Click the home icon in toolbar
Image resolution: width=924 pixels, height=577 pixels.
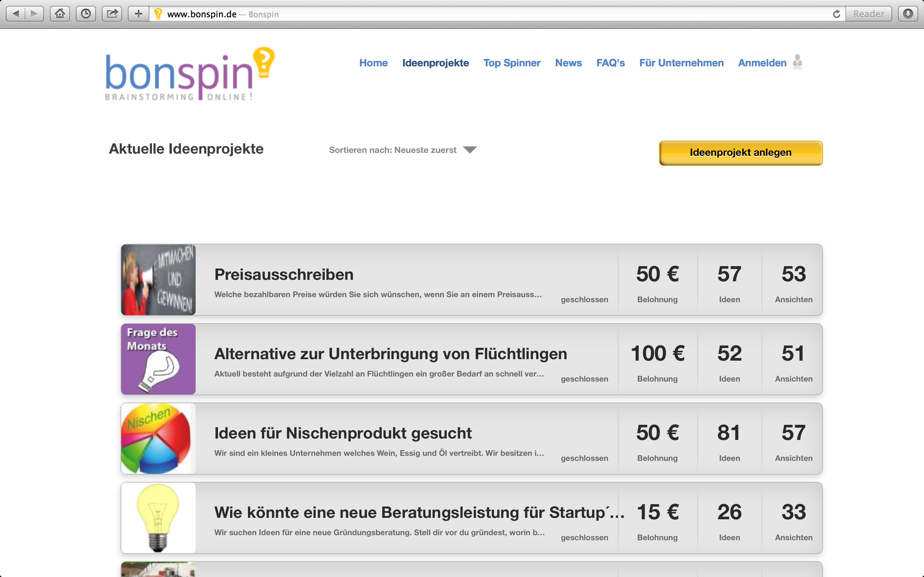coord(60,14)
